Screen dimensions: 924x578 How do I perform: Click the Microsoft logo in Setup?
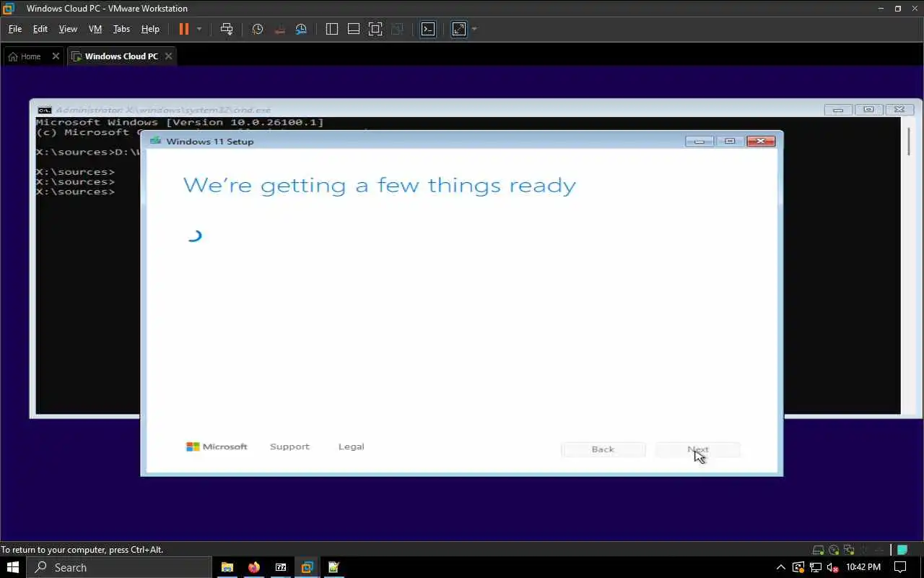click(217, 447)
